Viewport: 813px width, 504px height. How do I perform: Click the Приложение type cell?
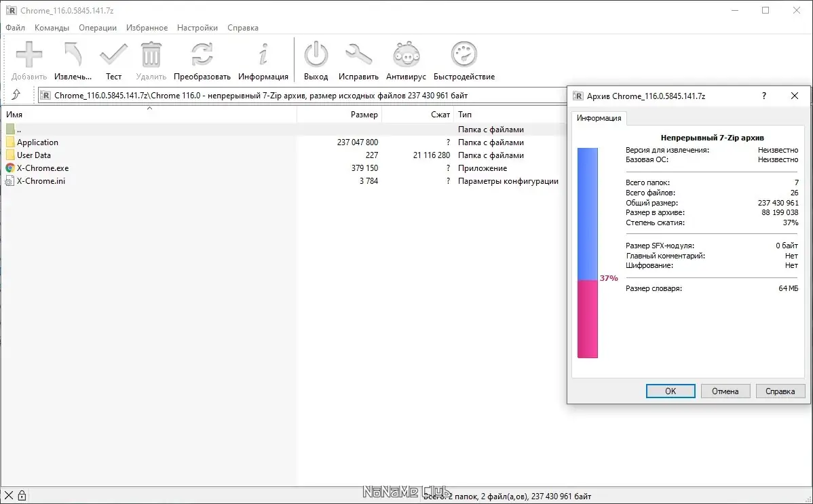click(x=483, y=168)
